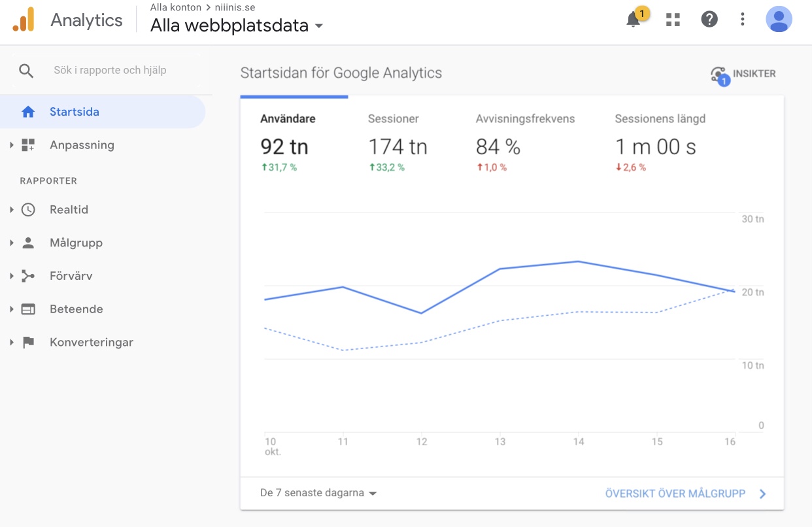The height and width of the screenshot is (527, 812).
Task: Go to Startsida in the sidebar
Action: (75, 112)
